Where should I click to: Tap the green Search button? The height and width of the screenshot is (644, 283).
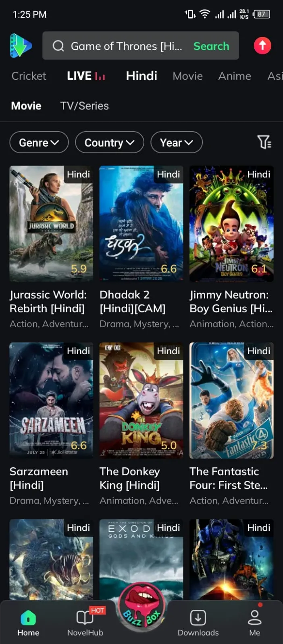(211, 46)
